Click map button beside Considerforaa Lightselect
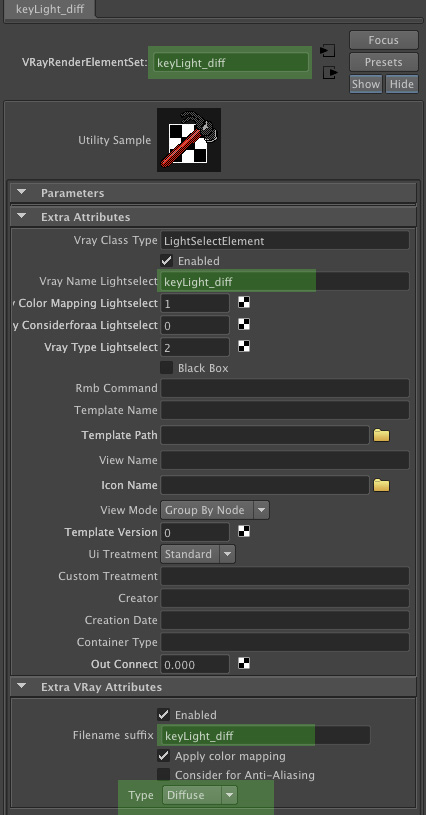 [x=244, y=324]
